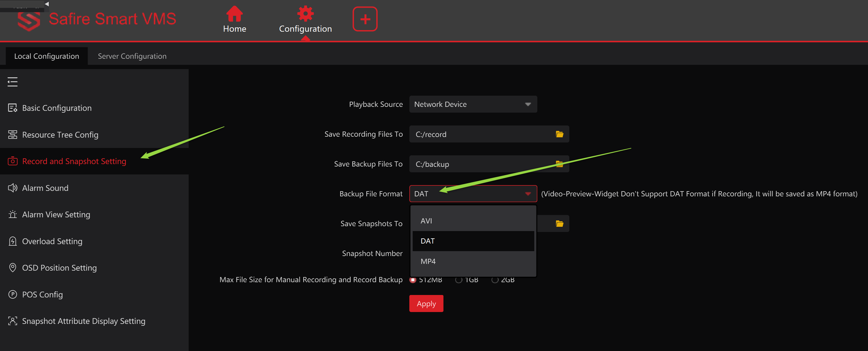Open the Home page icon
Screen dimensions: 868x351
(234, 13)
